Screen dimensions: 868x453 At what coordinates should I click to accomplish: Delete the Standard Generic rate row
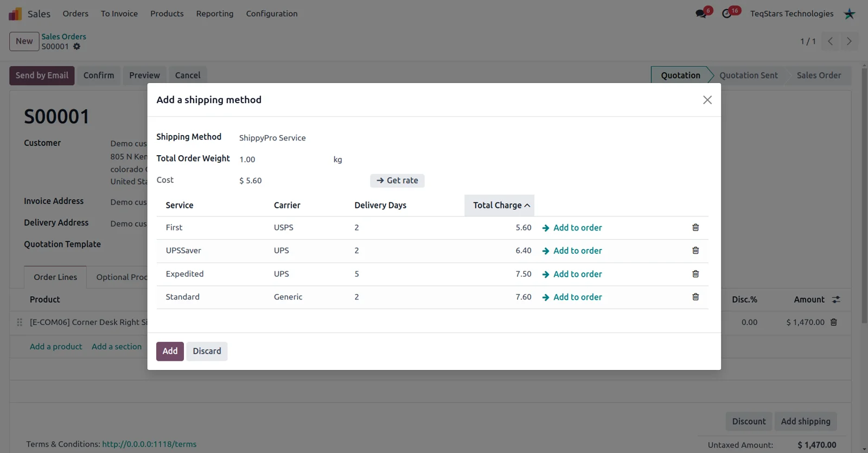pos(695,297)
